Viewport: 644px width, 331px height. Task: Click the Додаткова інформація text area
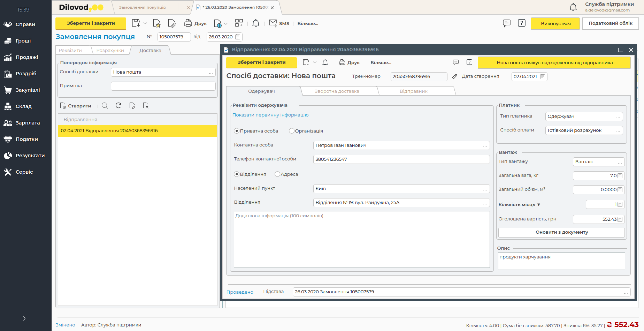coord(362,239)
